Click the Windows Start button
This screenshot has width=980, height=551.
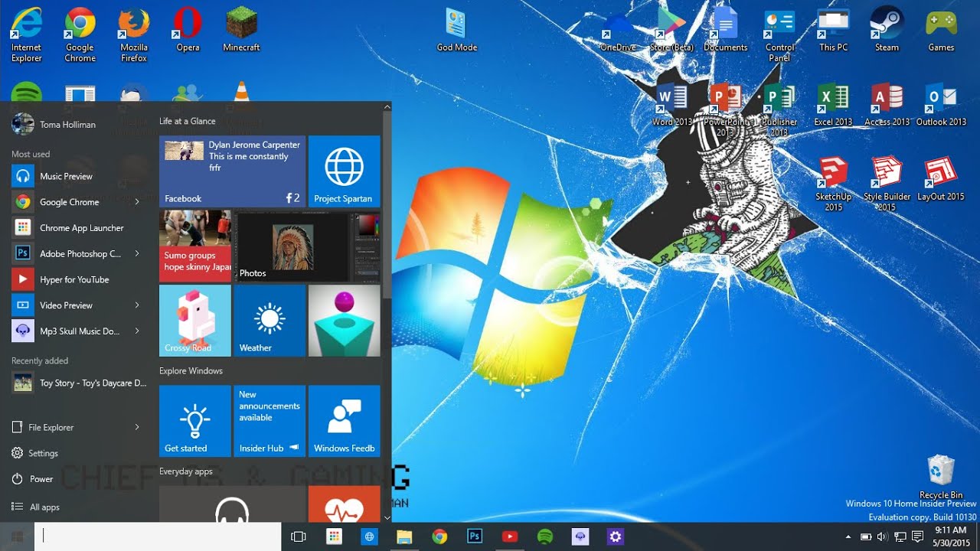click(x=18, y=537)
